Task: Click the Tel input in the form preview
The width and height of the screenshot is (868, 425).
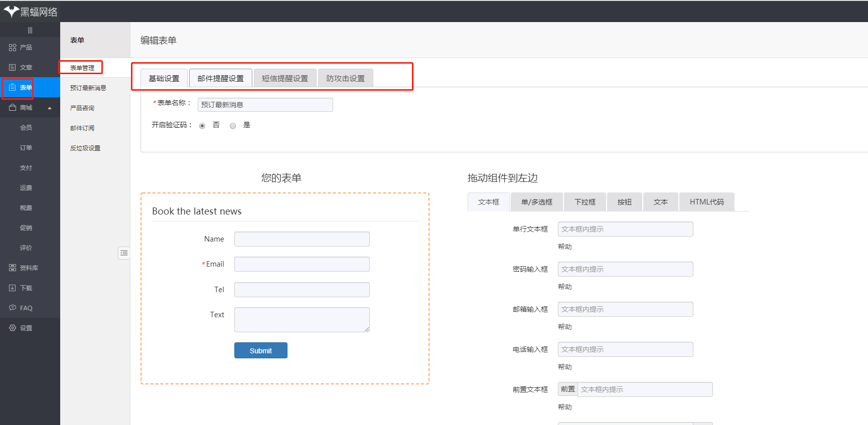Action: (302, 290)
